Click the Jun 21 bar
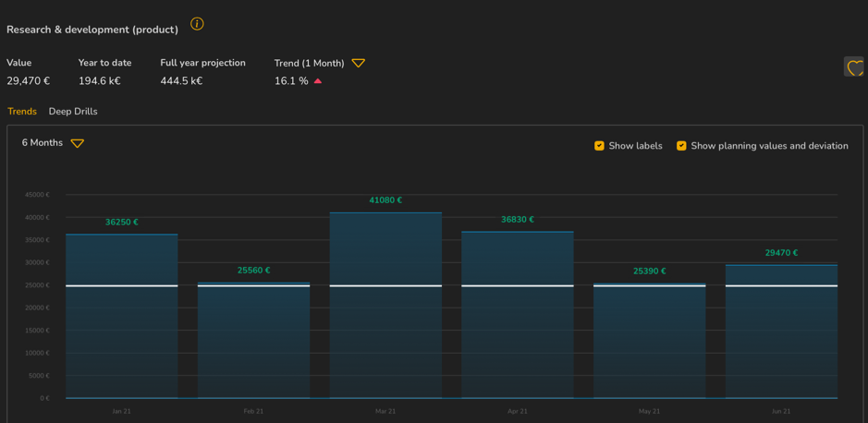 click(781, 337)
